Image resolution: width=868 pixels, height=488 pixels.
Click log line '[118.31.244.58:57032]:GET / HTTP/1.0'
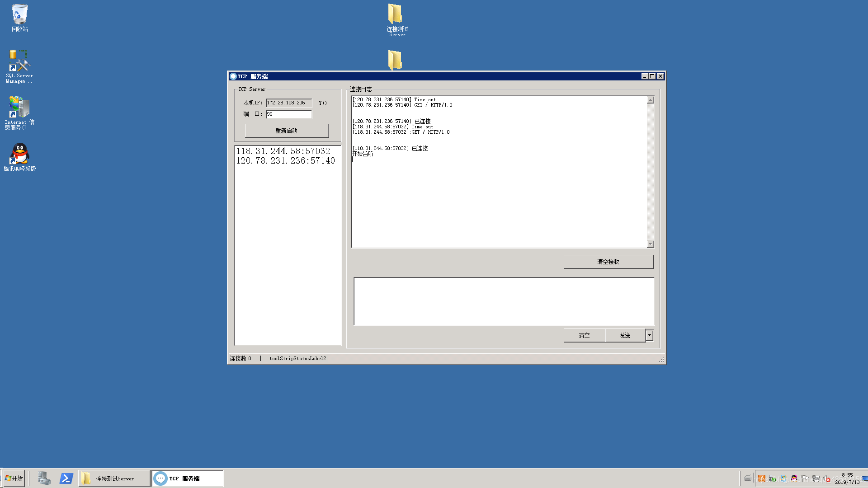click(401, 132)
